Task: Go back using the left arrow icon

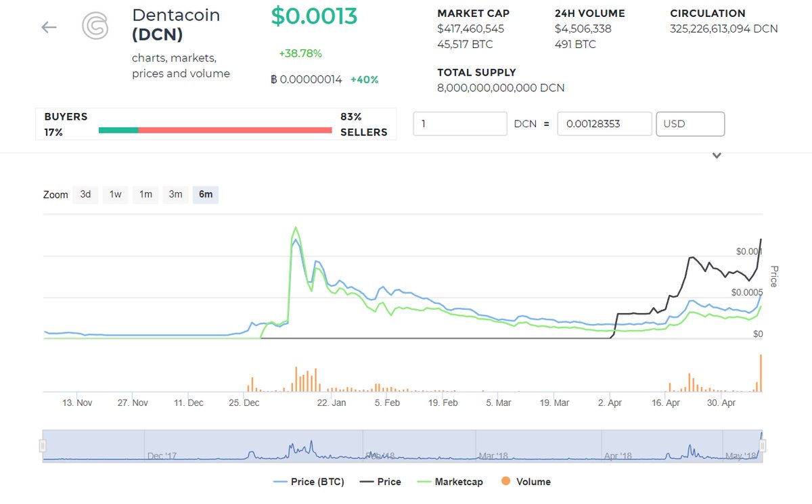Action: coord(49,27)
